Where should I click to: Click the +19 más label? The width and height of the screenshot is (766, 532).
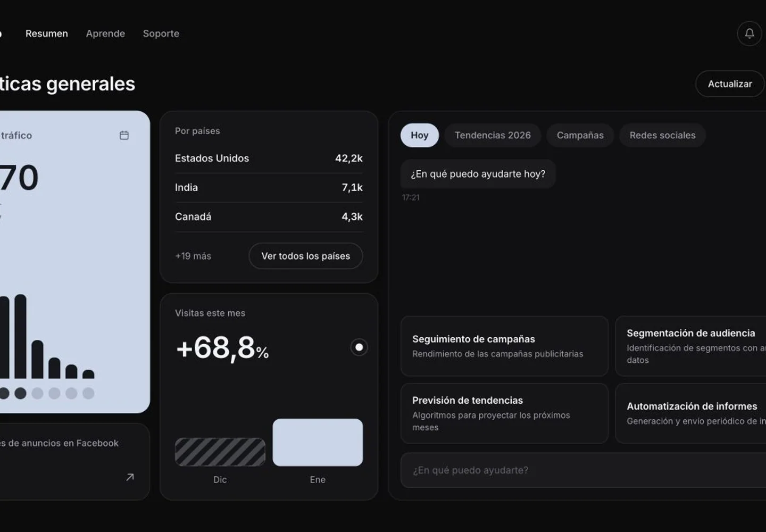coord(193,256)
